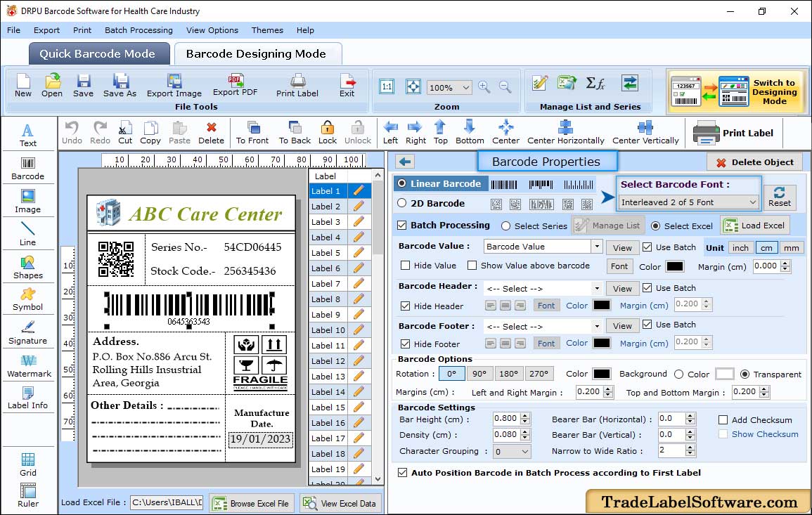Screen dimensions: 812x515
Task: Center Horizontally the selected object
Action: 565,133
